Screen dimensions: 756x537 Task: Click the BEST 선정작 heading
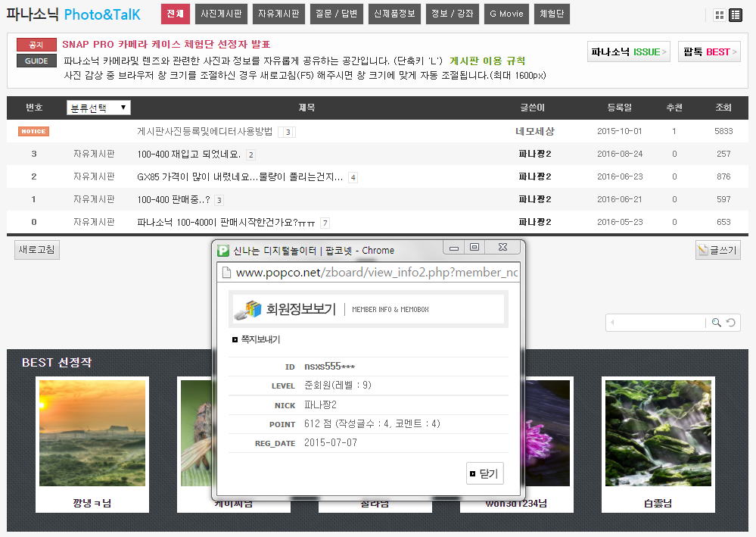pos(57,362)
